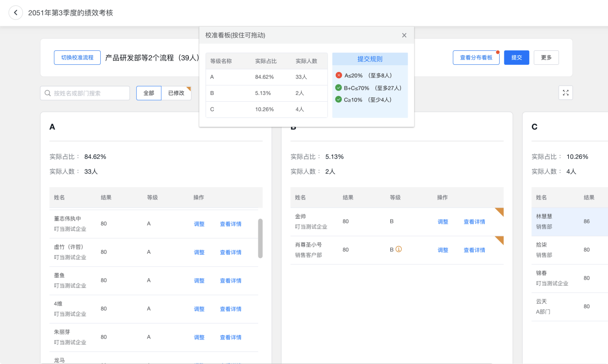608x364 pixels.
Task: Click the A list vertical scrollbar
Action: 260,238
